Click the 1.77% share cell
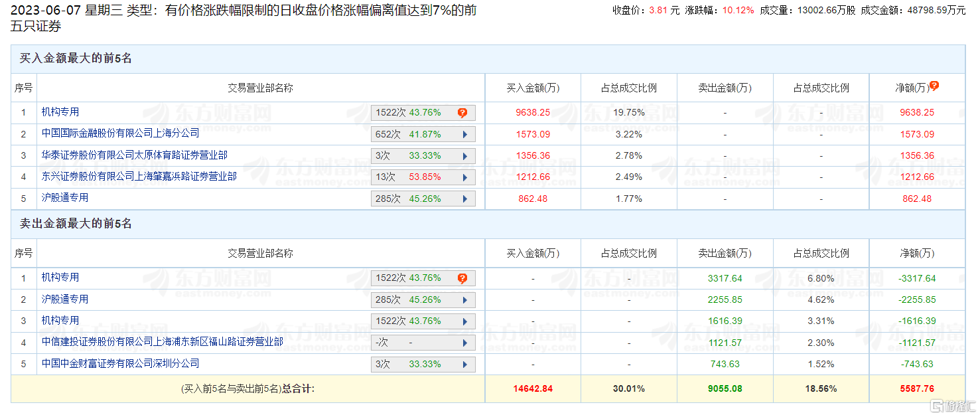 pyautogui.click(x=629, y=199)
